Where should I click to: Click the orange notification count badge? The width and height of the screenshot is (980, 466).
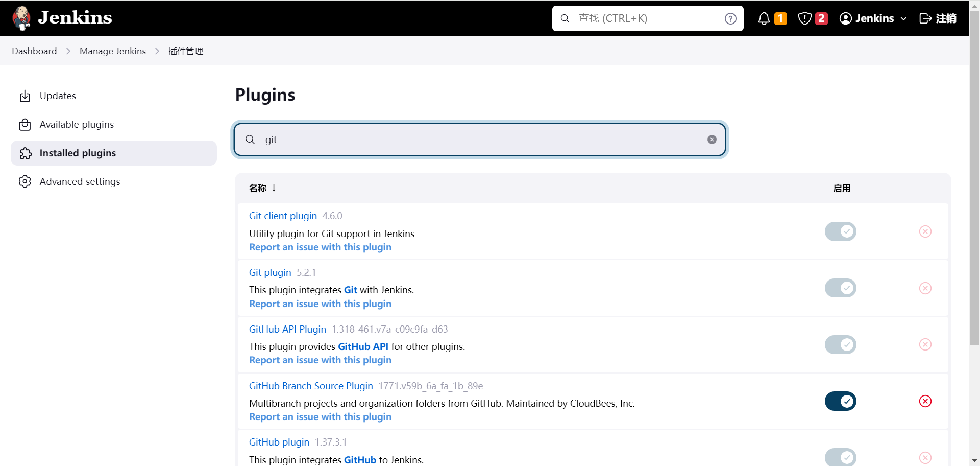[x=780, y=18]
